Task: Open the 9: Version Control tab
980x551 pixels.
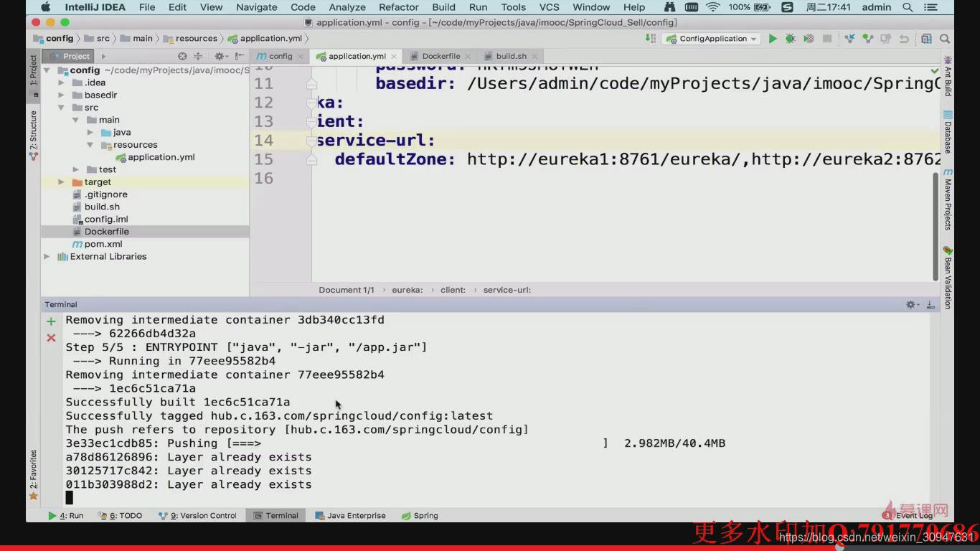Action: [197, 515]
